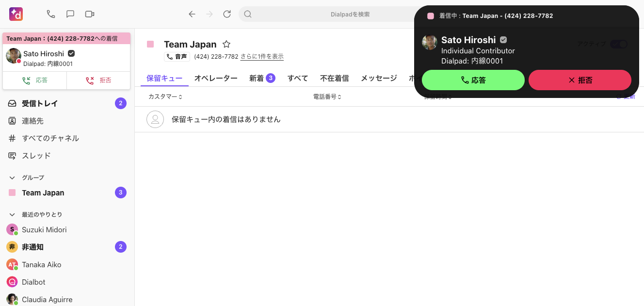Open Tanaka Aiko conversation
644x306 pixels.
66,264
